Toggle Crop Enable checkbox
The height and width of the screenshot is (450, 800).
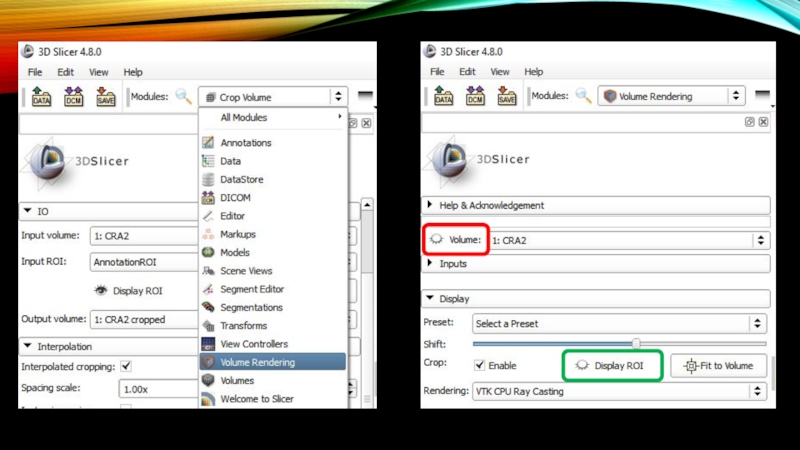(479, 365)
